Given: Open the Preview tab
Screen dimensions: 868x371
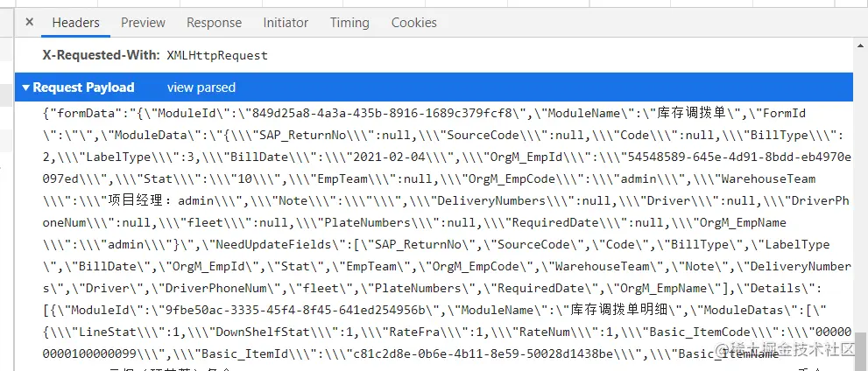Looking at the screenshot, I should [143, 23].
